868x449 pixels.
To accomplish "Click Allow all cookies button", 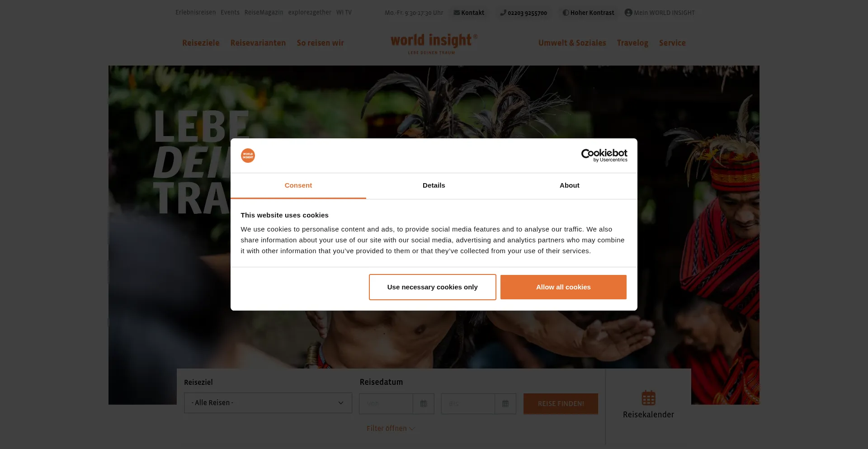I will 563,287.
